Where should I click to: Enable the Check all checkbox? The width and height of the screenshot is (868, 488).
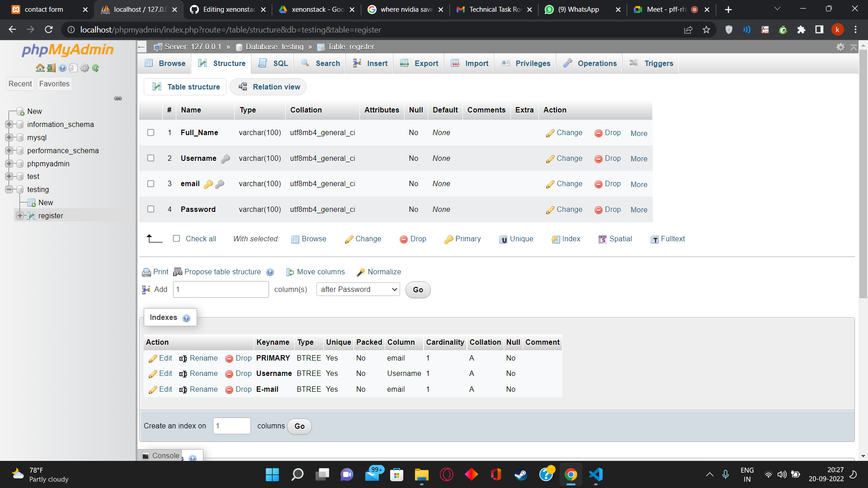click(177, 239)
